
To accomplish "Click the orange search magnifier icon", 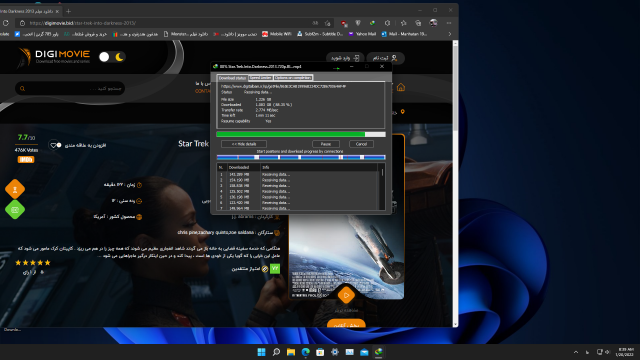I will 22,89.
